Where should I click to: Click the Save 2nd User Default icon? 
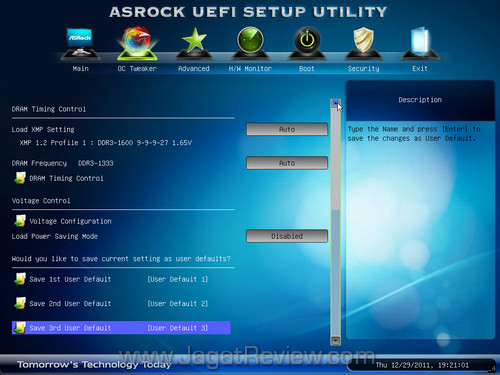coord(20,303)
